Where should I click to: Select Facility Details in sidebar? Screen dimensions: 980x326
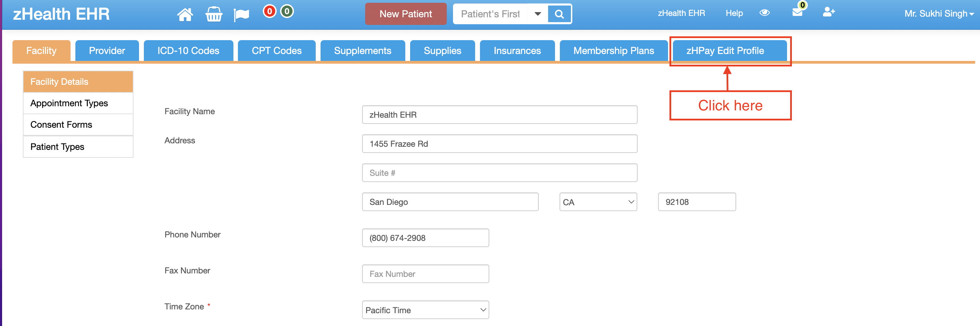coord(78,82)
